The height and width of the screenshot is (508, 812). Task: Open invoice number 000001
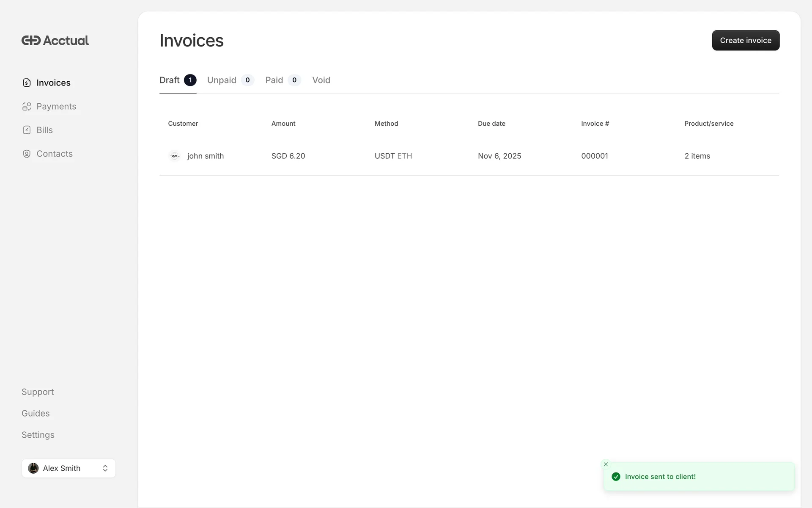[x=594, y=156]
